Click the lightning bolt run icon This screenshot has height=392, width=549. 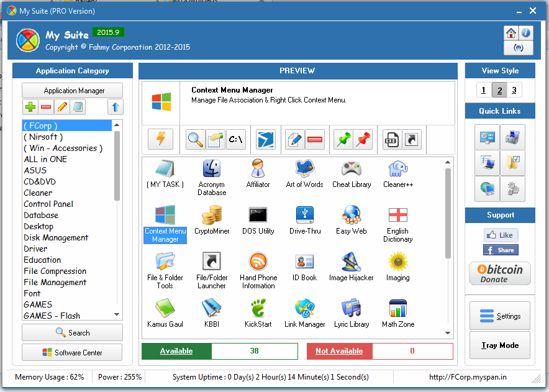pyautogui.click(x=160, y=139)
